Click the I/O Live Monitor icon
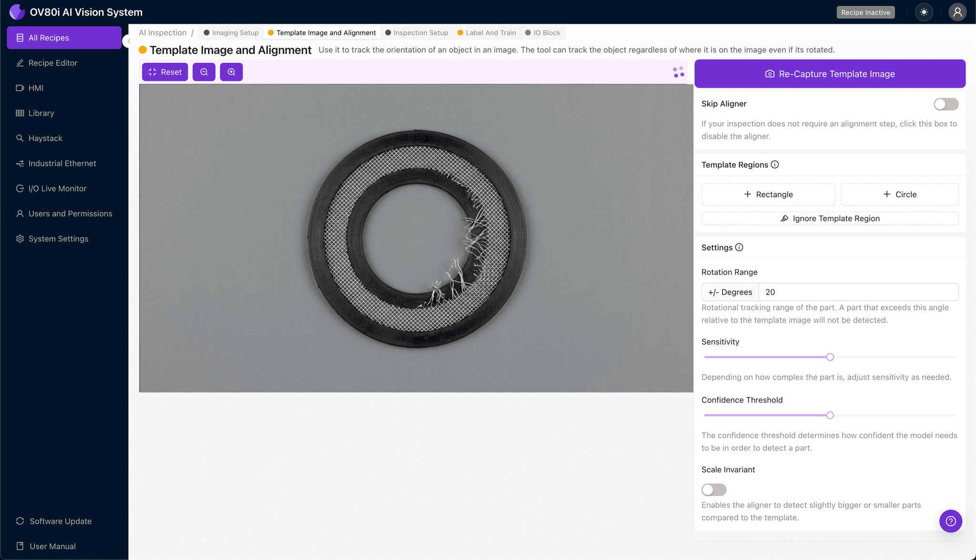The image size is (976, 560). click(x=20, y=188)
